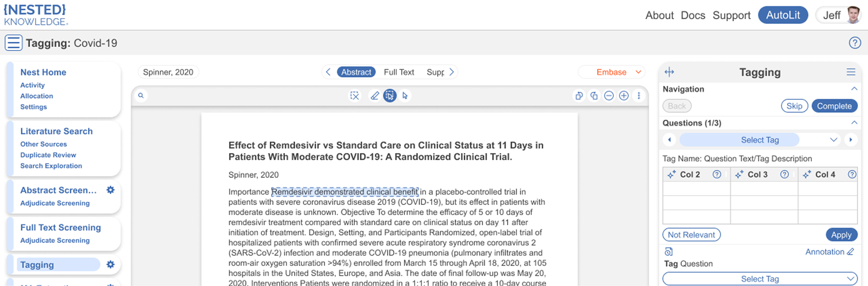Image resolution: width=868 pixels, height=286 pixels.
Task: Activate the highlighter pen tool
Action: point(375,95)
